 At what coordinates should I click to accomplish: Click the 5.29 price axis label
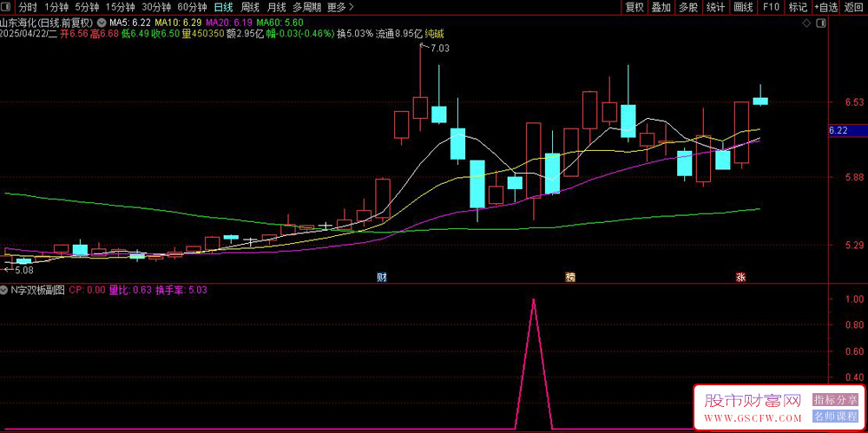tap(855, 245)
